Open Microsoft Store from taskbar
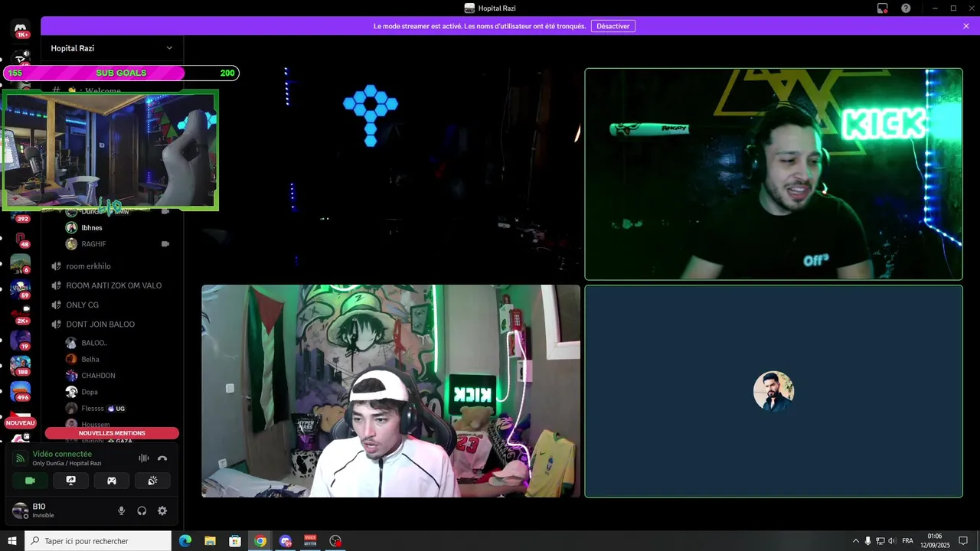 [235, 541]
